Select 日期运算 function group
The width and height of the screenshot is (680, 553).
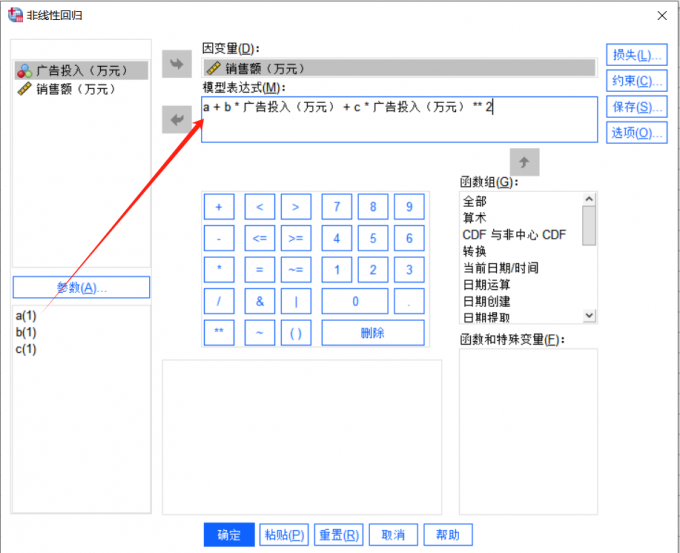point(487,285)
